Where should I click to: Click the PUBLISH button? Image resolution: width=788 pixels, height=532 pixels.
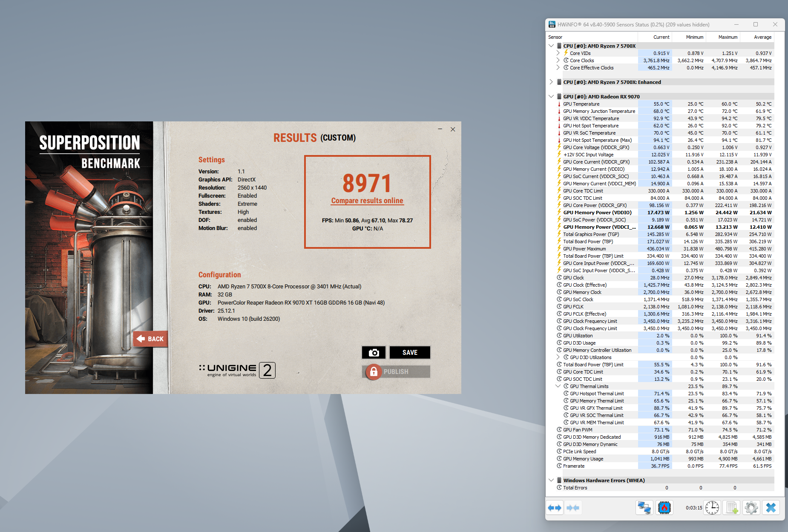tap(396, 371)
